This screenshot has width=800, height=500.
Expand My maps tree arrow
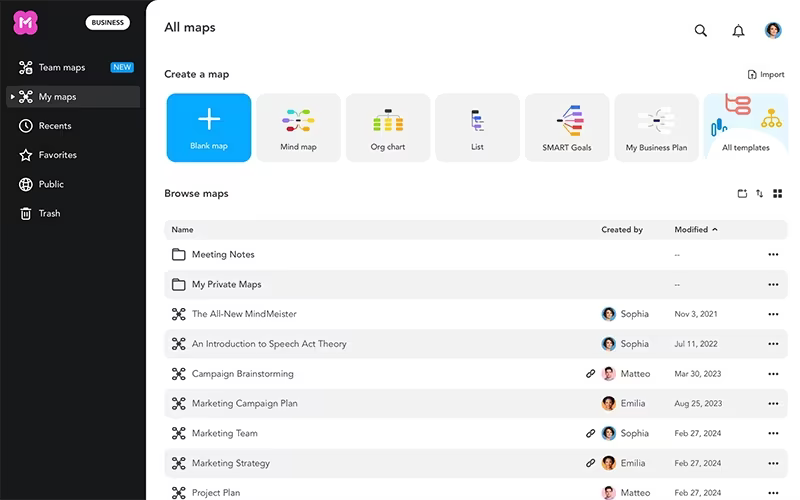[x=12, y=96]
